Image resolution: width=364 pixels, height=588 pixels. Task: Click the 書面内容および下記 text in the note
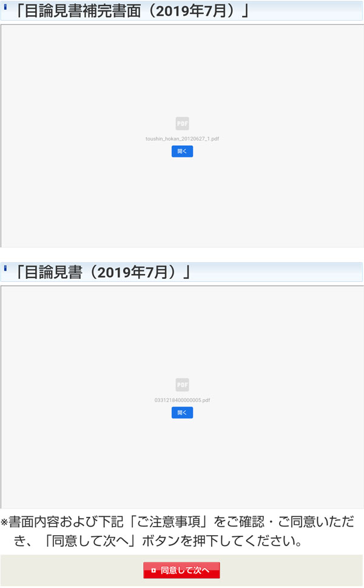click(66, 522)
